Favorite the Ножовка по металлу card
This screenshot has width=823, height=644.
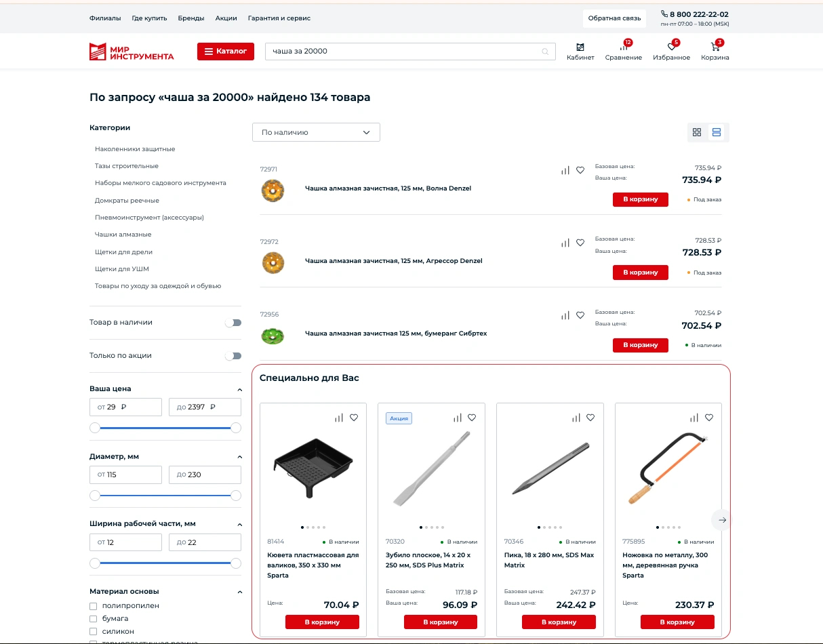pyautogui.click(x=709, y=418)
